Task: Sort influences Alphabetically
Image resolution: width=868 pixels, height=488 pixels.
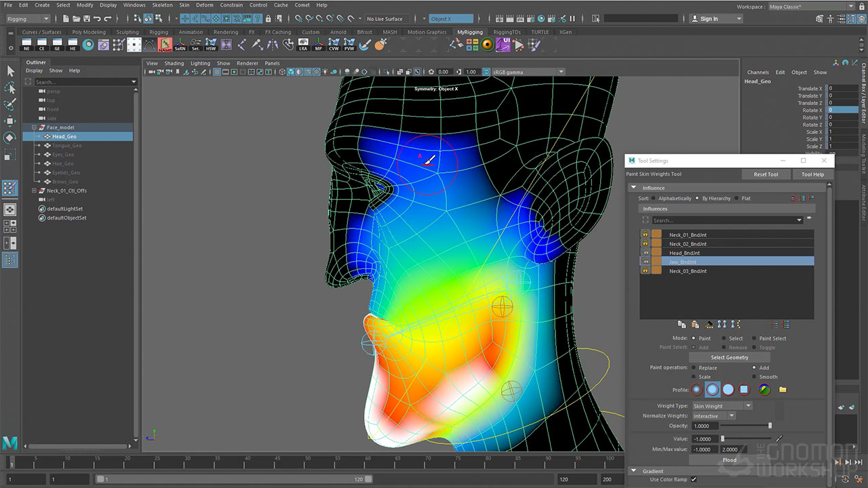Action: [x=653, y=199]
